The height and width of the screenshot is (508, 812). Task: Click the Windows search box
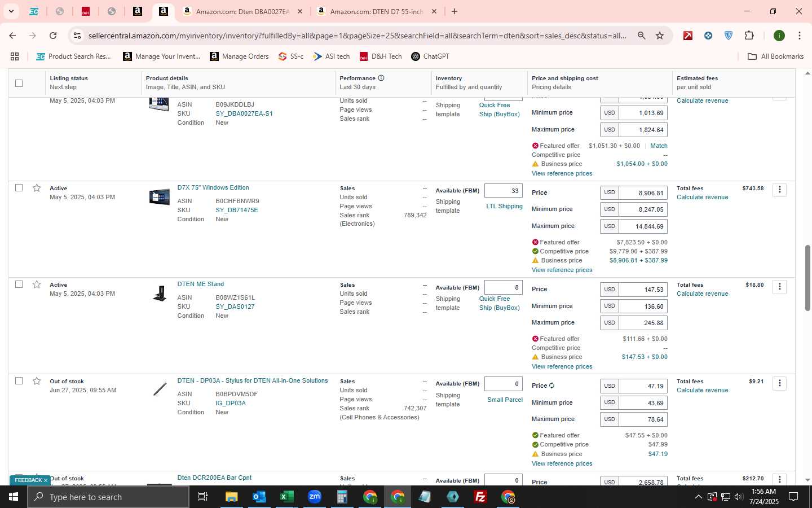[108, 497]
